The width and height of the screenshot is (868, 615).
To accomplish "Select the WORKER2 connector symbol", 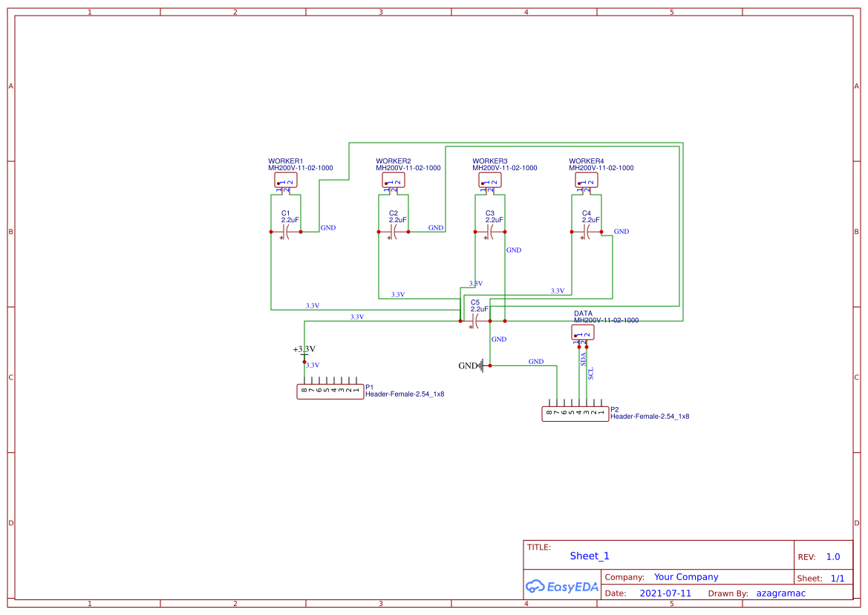I will pyautogui.click(x=393, y=179).
